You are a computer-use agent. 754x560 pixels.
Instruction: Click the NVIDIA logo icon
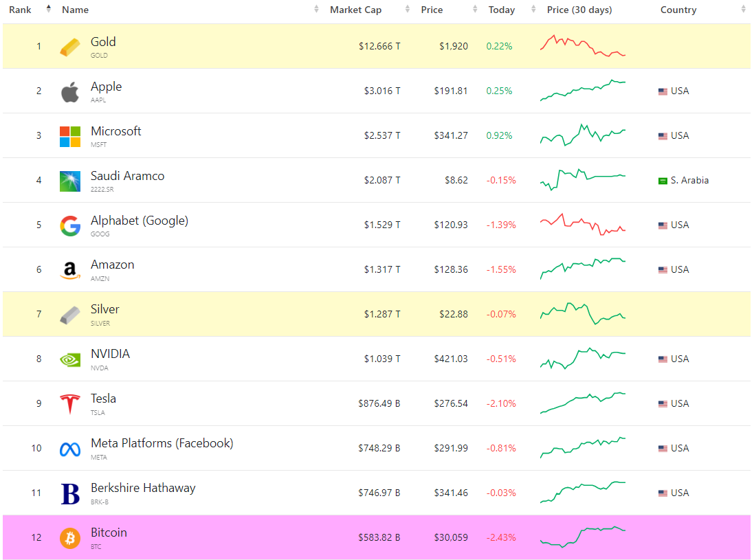click(69, 359)
